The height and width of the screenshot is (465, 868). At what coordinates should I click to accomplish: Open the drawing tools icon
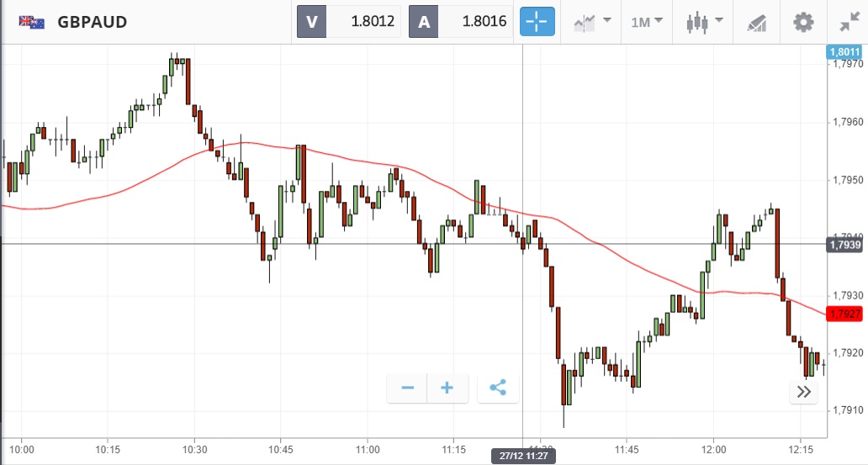[757, 22]
